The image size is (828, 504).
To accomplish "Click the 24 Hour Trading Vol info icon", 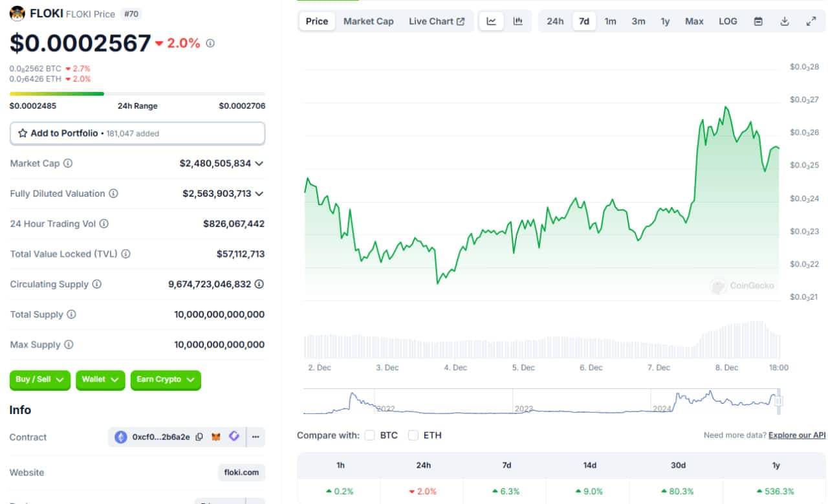I will pyautogui.click(x=103, y=224).
